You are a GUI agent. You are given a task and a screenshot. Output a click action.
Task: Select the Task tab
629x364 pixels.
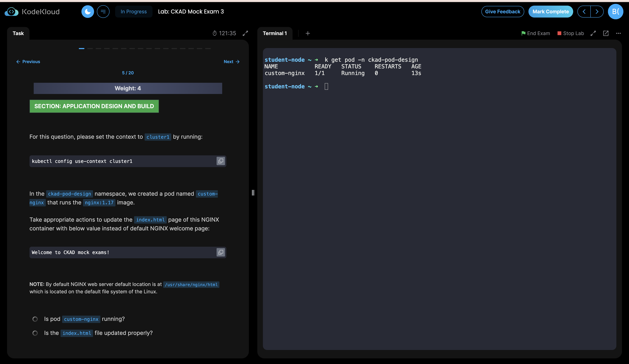(18, 33)
